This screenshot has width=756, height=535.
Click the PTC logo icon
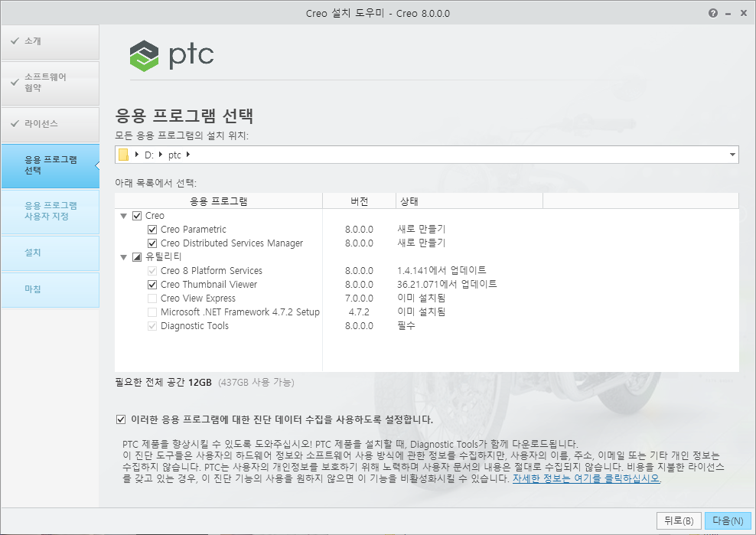coord(144,56)
